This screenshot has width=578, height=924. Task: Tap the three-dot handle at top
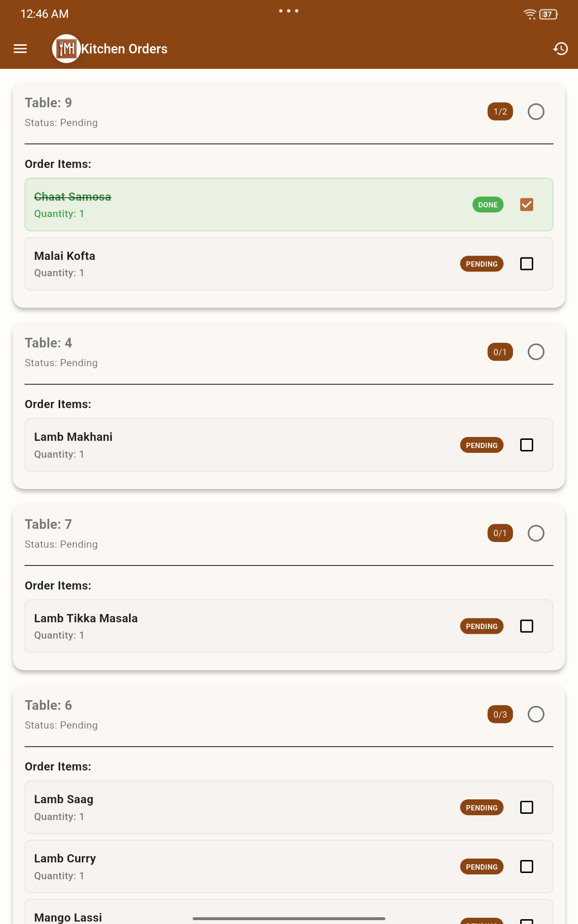coord(289,11)
